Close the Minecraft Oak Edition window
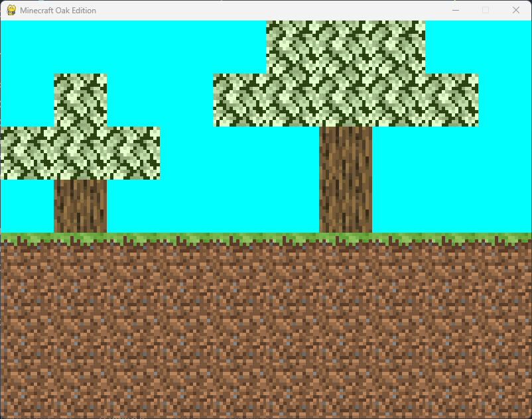Image resolution: width=532 pixels, height=419 pixels. tap(515, 10)
